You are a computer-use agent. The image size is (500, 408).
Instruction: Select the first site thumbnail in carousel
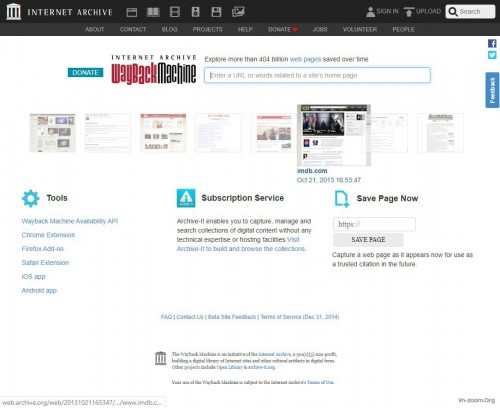click(x=53, y=133)
